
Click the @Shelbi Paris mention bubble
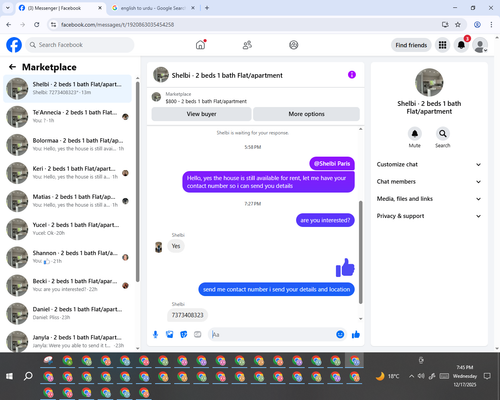(332, 164)
